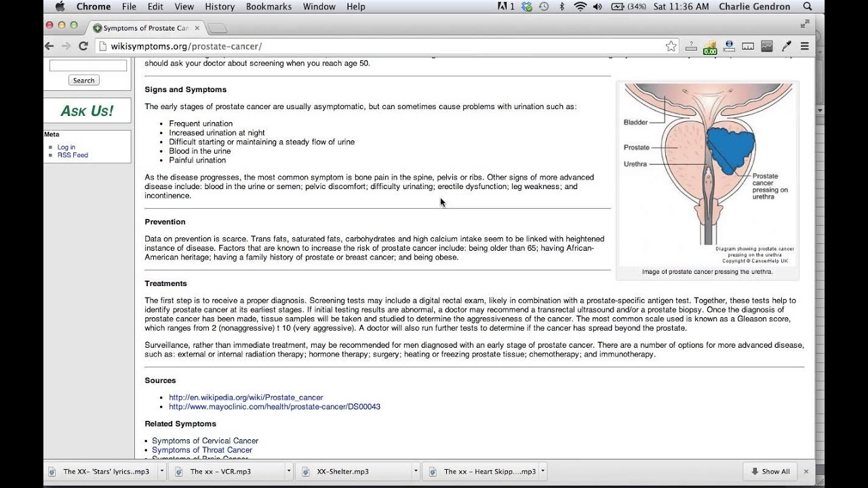This screenshot has height=488, width=868.
Task: Open the Bluetooth menu bar icon
Action: [561, 7]
